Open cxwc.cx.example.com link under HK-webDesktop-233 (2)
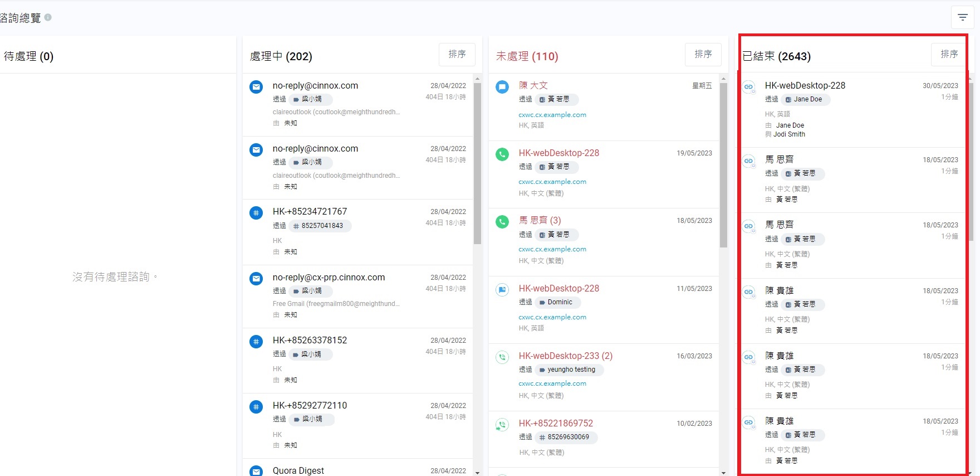980x476 pixels. (x=552, y=383)
